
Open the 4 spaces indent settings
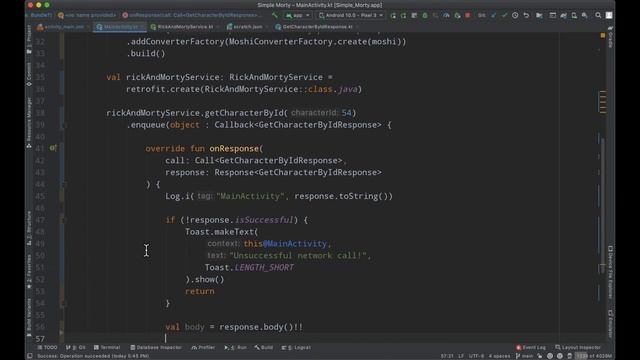(499, 356)
